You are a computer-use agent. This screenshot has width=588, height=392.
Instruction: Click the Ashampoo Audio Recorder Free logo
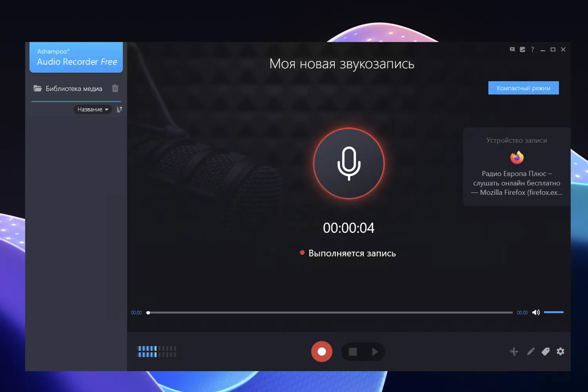pyautogui.click(x=76, y=57)
